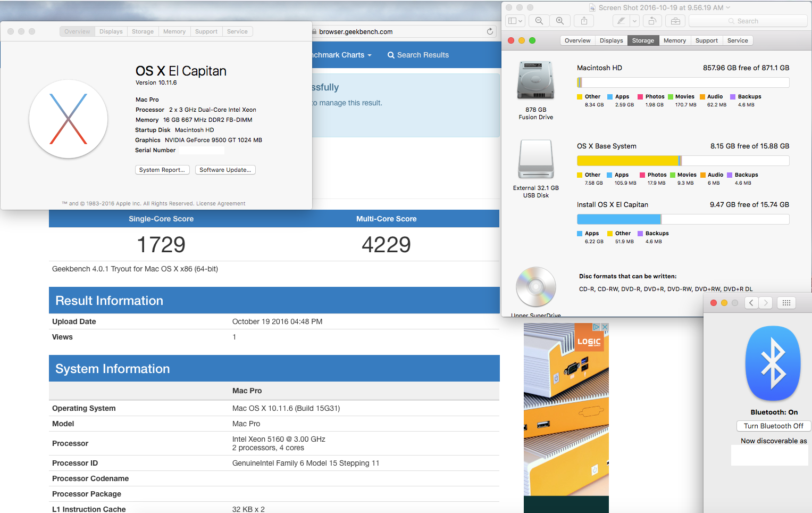Image resolution: width=812 pixels, height=513 pixels.
Task: Select the multi-core score 4229
Action: tap(387, 245)
